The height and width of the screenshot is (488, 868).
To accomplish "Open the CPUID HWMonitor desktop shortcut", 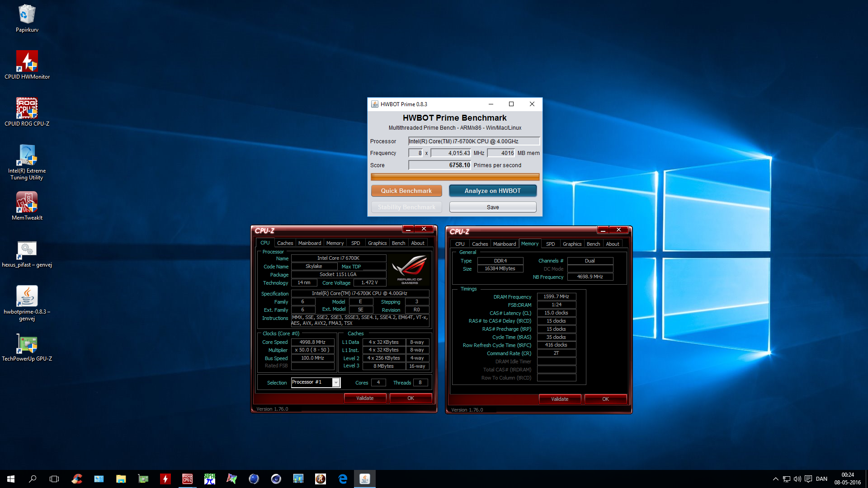I will click(27, 65).
